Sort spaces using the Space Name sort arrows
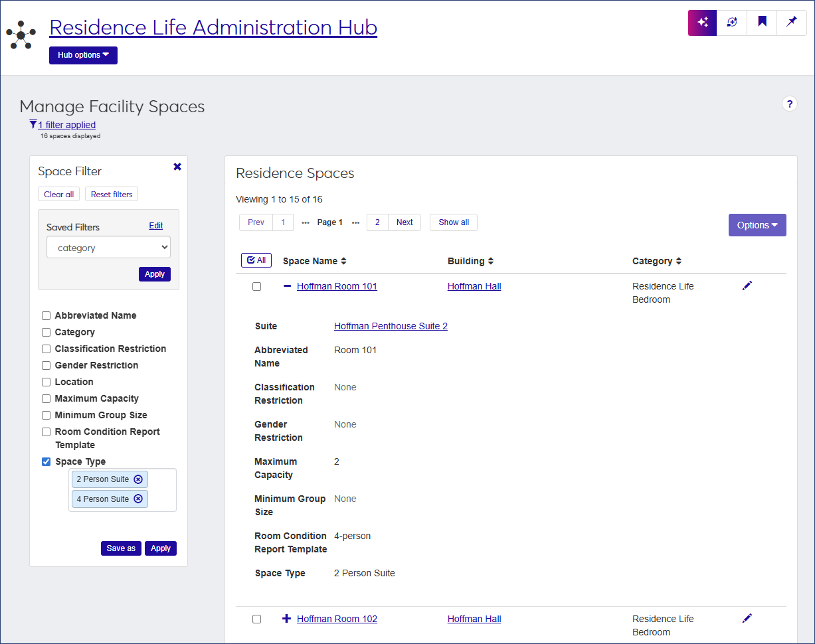The width and height of the screenshot is (815, 644). [x=344, y=260]
